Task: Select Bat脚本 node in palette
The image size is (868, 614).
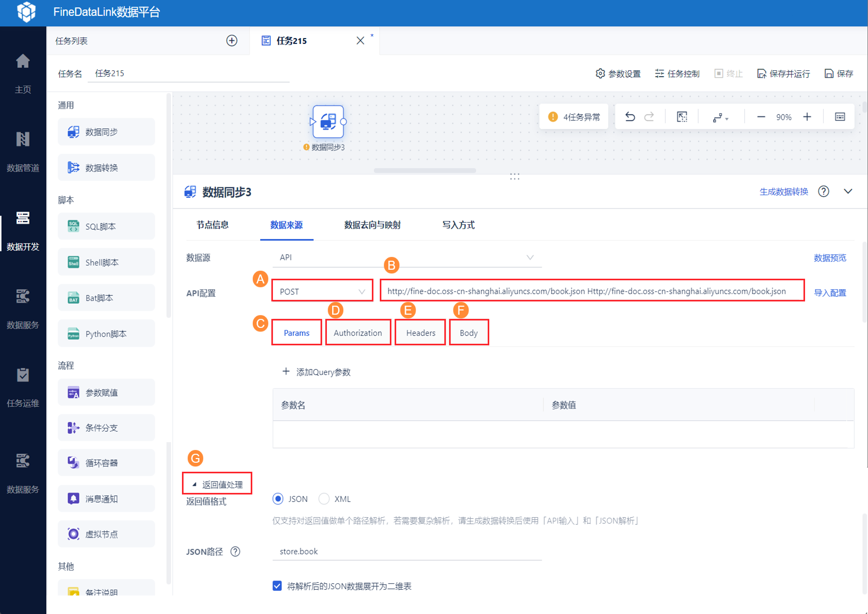Action: 106,298
